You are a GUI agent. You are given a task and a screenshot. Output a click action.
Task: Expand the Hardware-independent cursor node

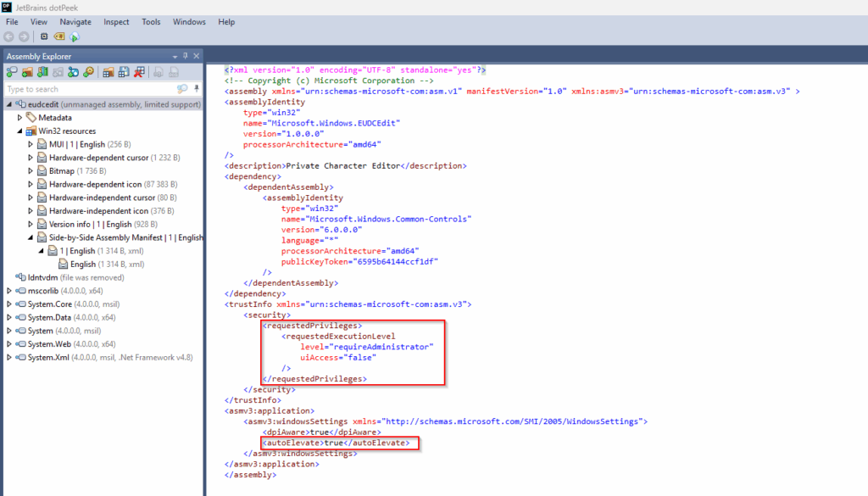[31, 197]
